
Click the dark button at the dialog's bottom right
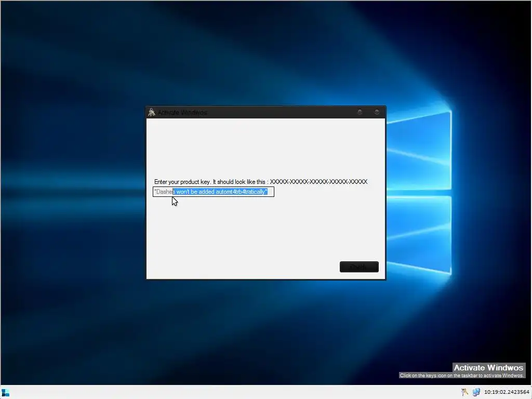(x=359, y=267)
